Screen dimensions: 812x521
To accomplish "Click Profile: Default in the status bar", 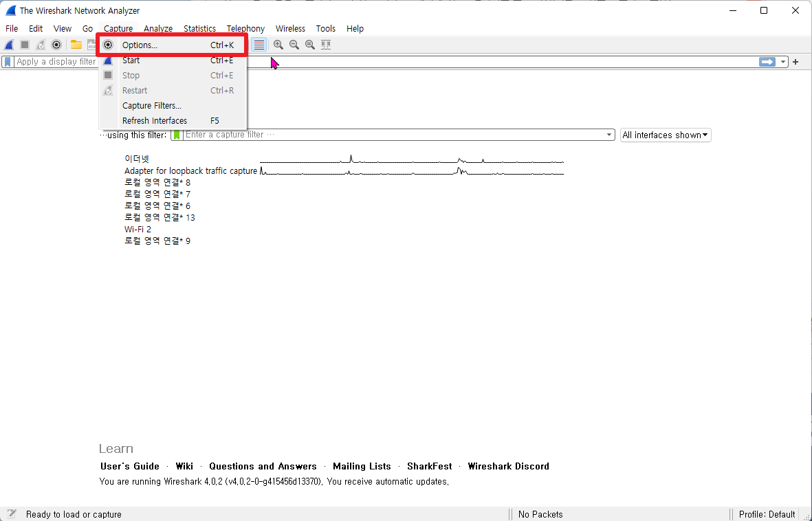I will coord(767,514).
